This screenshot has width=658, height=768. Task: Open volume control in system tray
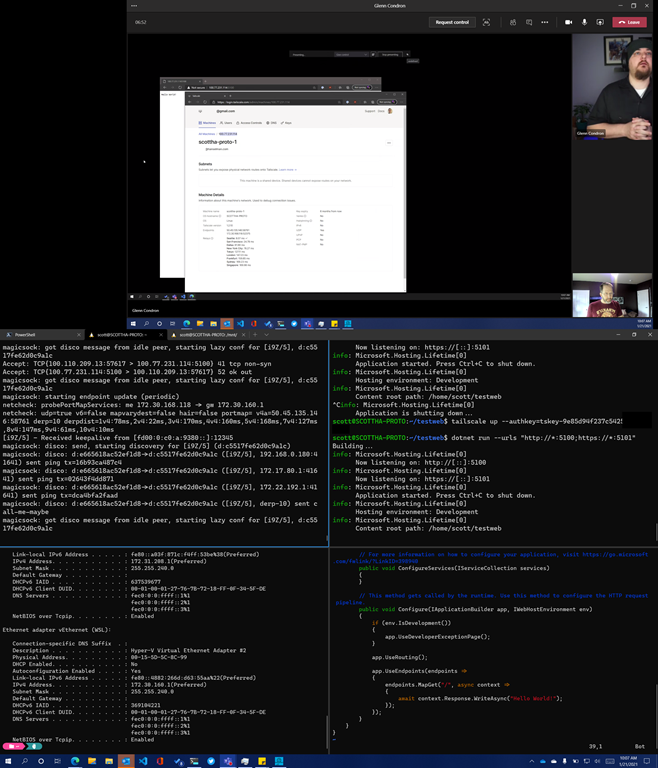(x=597, y=761)
